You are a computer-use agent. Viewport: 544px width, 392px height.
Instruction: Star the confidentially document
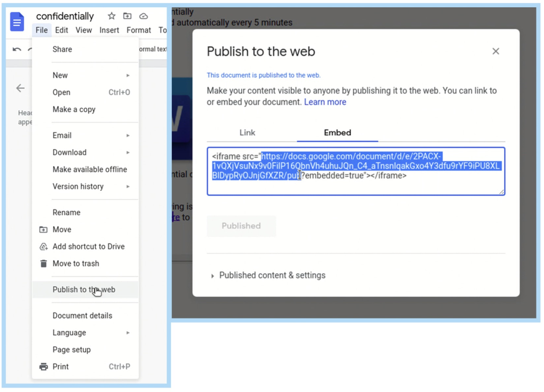[x=112, y=16]
